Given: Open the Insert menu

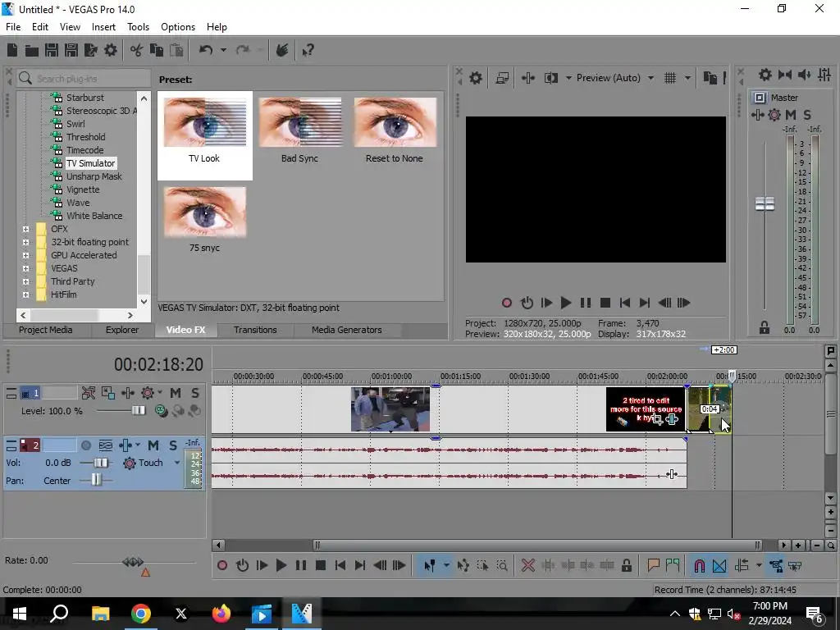Looking at the screenshot, I should 103,27.
